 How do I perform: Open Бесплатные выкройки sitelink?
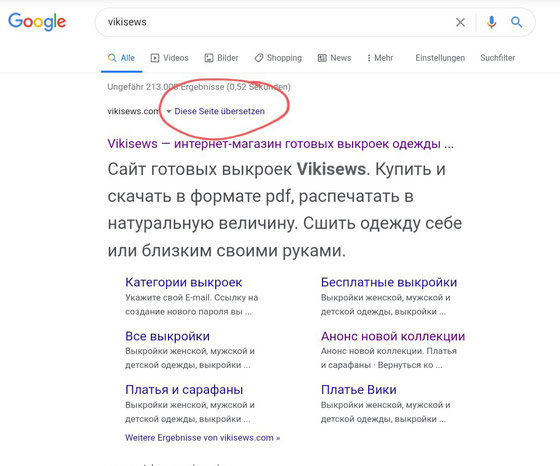tap(389, 282)
